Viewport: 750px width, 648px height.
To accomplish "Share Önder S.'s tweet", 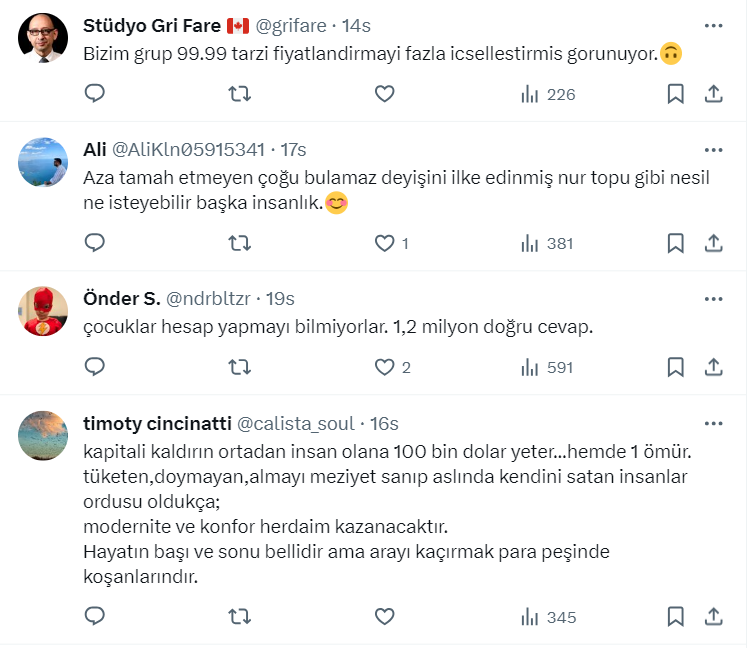I will click(x=714, y=367).
